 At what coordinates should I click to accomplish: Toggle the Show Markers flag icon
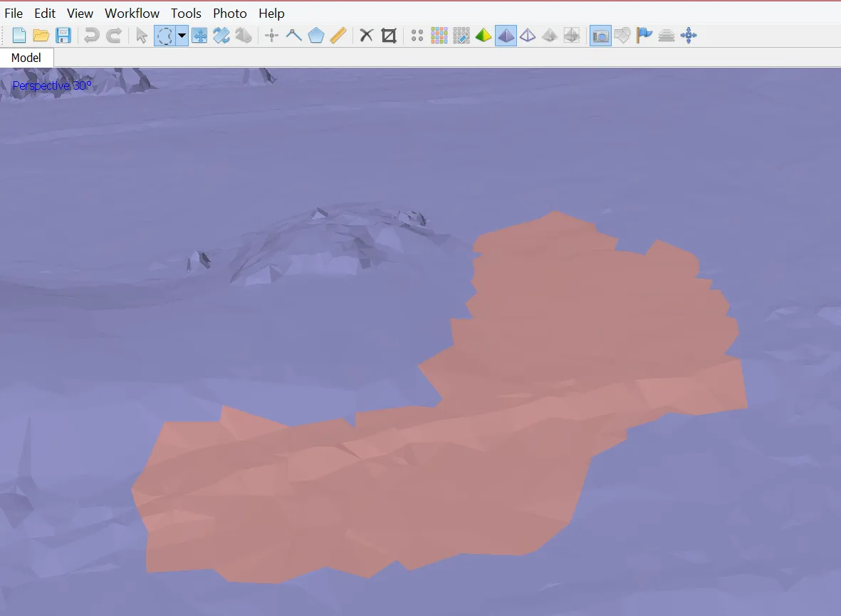tap(644, 36)
